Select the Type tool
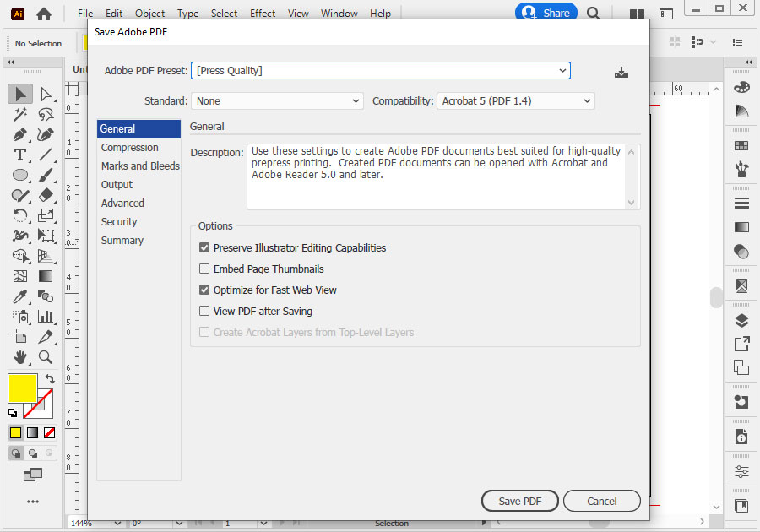 [x=20, y=155]
